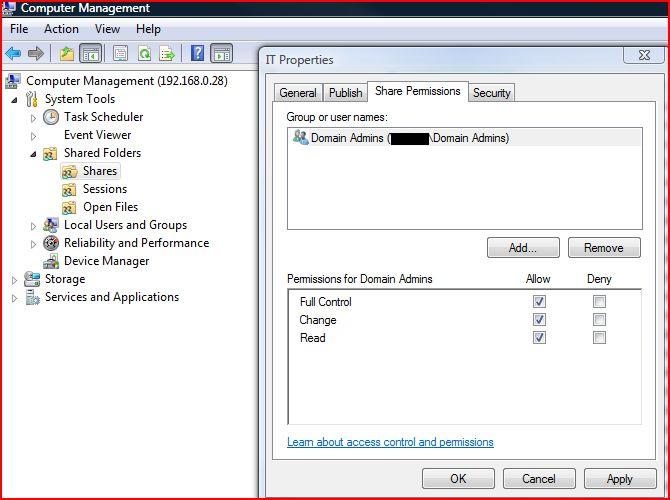Viewport: 670px width, 500px height.
Task: Select Domain Admins in user list
Action: (x=465, y=138)
